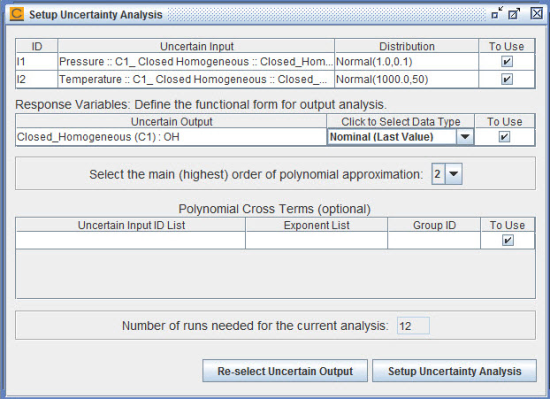Select the Pressure :: C1_ Closed Homogeneous input cell
The image size is (550, 399).
(196, 62)
